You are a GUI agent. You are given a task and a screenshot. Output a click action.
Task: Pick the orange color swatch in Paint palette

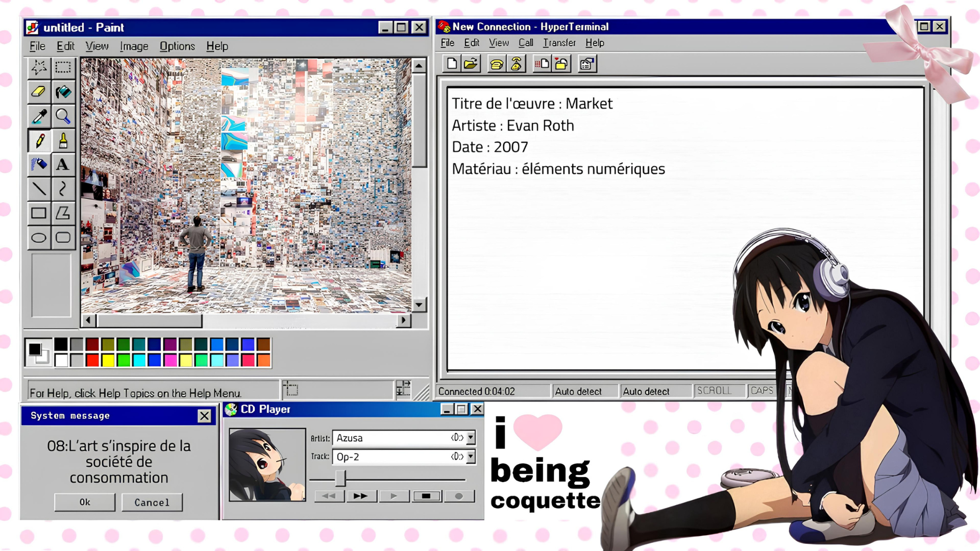click(264, 361)
